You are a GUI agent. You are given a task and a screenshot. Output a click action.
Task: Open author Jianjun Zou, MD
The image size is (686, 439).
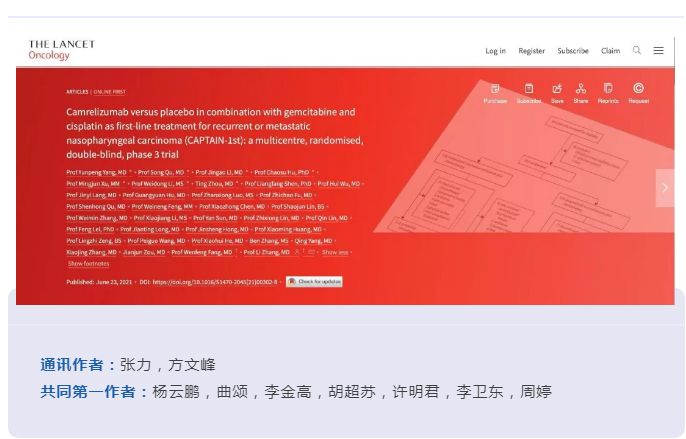coord(144,252)
